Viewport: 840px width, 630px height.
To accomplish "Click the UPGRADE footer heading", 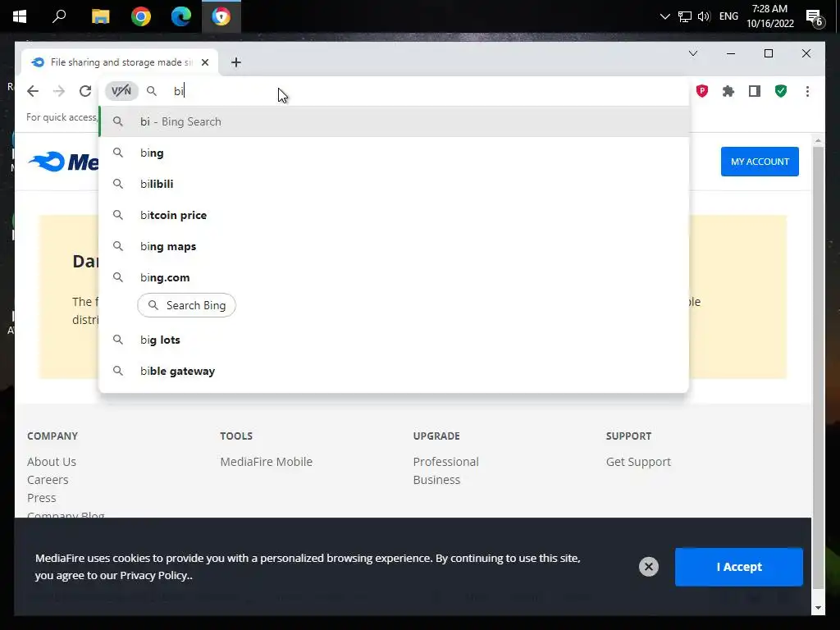I will click(x=436, y=436).
